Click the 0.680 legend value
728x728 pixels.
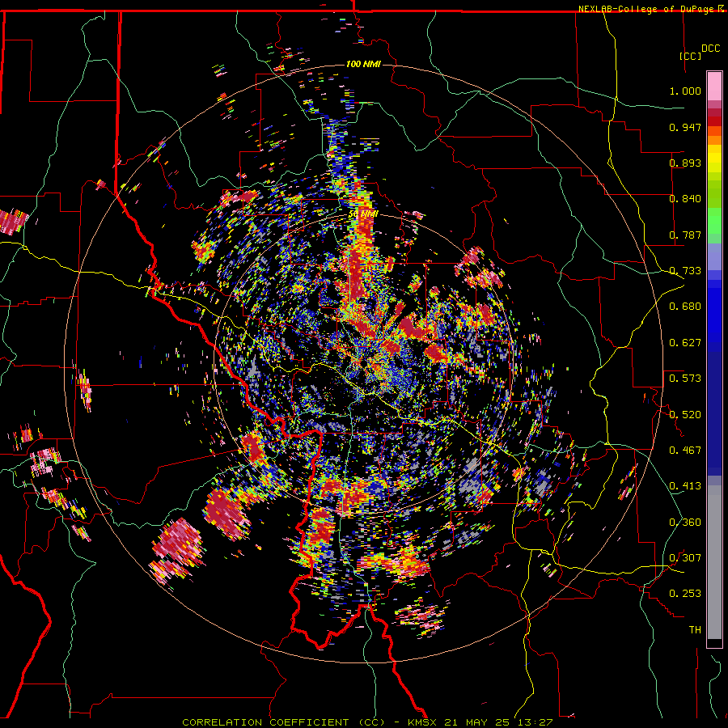tap(685, 307)
